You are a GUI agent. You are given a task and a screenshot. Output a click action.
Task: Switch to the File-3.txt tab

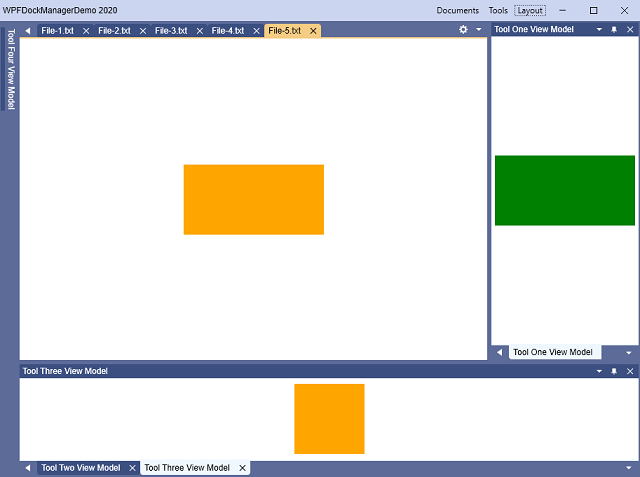pyautogui.click(x=171, y=31)
